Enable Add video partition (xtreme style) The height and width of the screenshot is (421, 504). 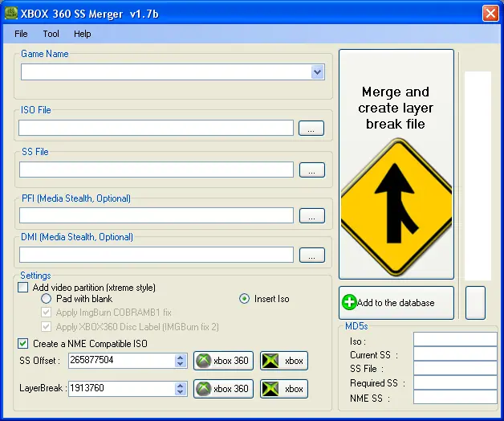pos(22,287)
